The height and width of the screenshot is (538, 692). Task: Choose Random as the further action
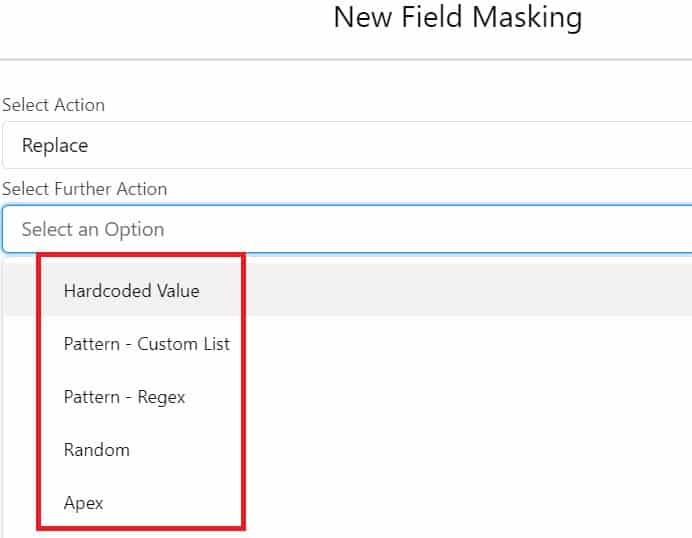click(x=96, y=450)
